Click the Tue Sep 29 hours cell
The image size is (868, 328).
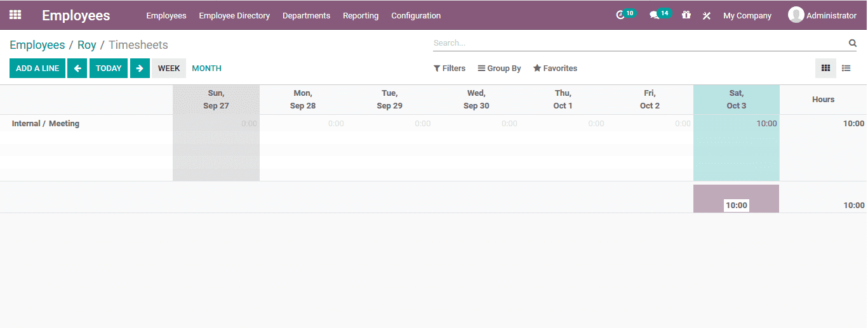point(390,124)
